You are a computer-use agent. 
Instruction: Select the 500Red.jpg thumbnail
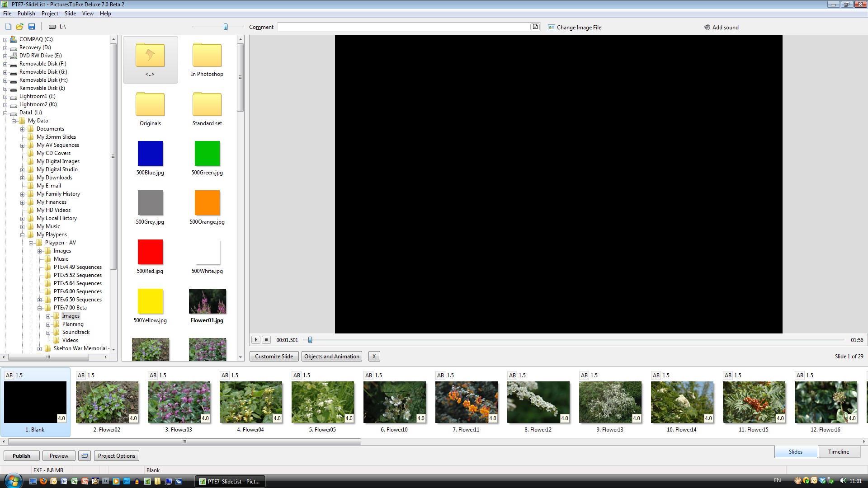tap(150, 252)
